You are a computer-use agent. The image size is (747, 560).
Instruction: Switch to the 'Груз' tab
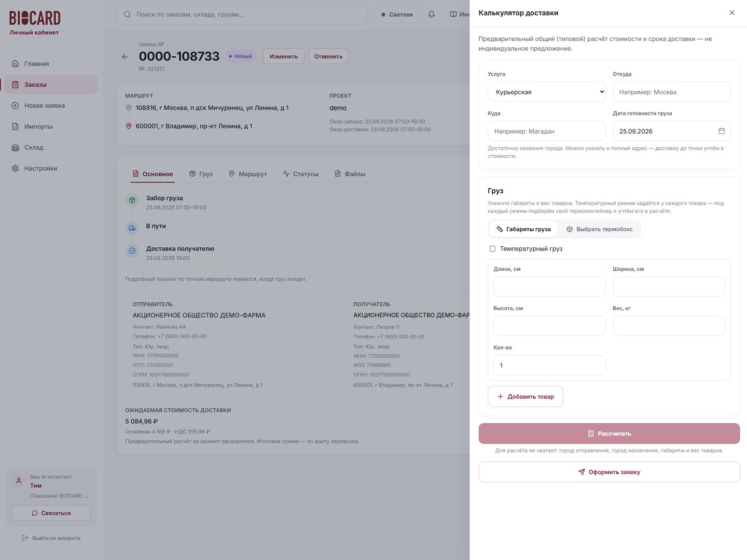(x=201, y=174)
